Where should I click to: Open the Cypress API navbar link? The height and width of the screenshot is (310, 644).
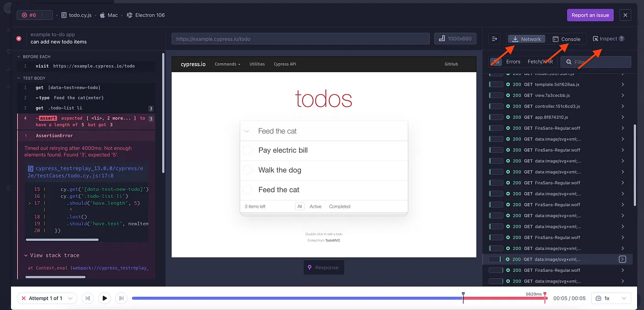click(285, 64)
